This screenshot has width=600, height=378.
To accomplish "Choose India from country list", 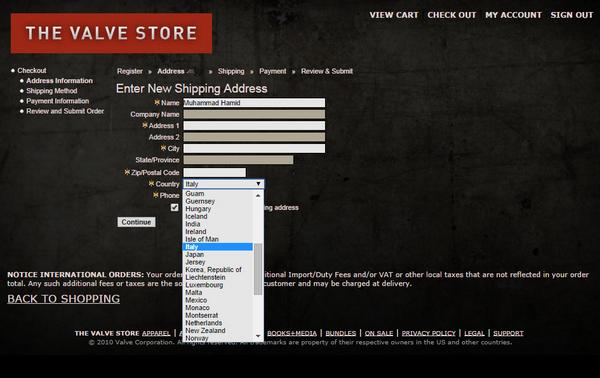I will pos(218,224).
